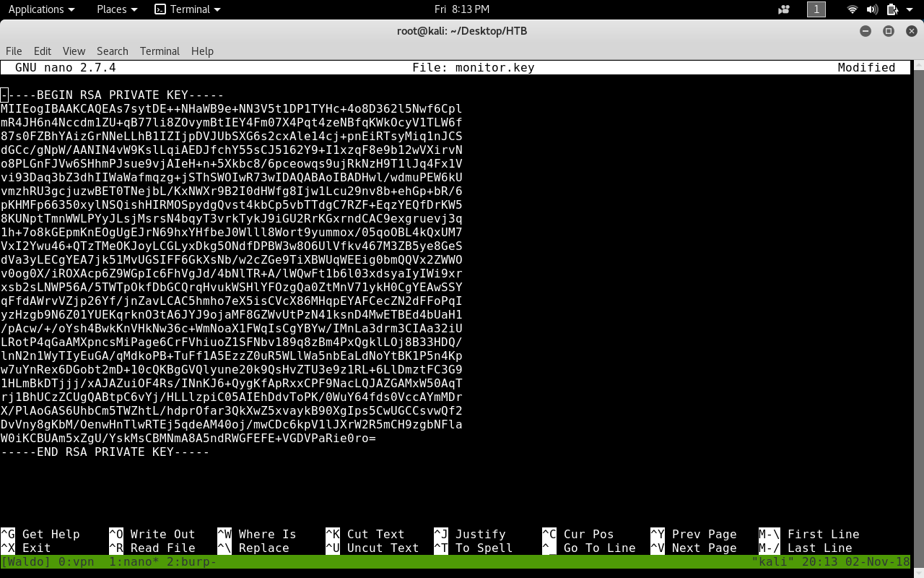This screenshot has width=924, height=578.
Task: Click the screen recorder camera icon
Action: pos(784,9)
